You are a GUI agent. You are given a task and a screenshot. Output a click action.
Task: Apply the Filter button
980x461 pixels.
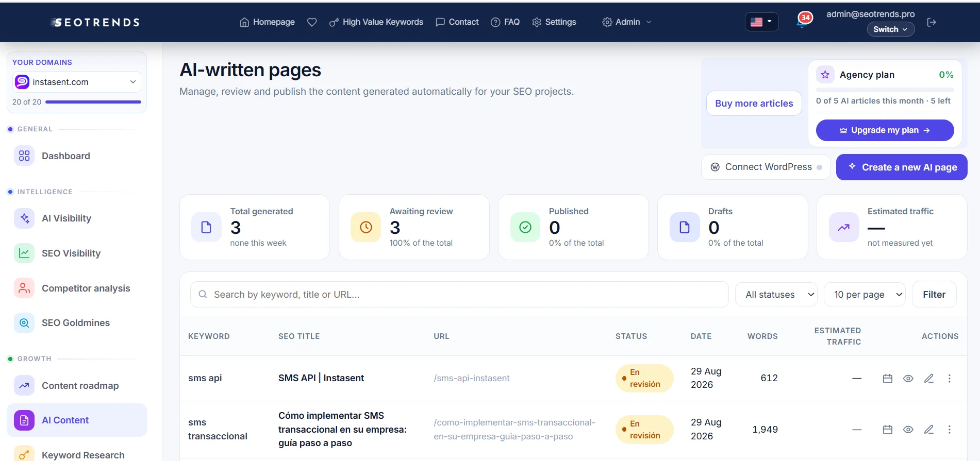(934, 295)
